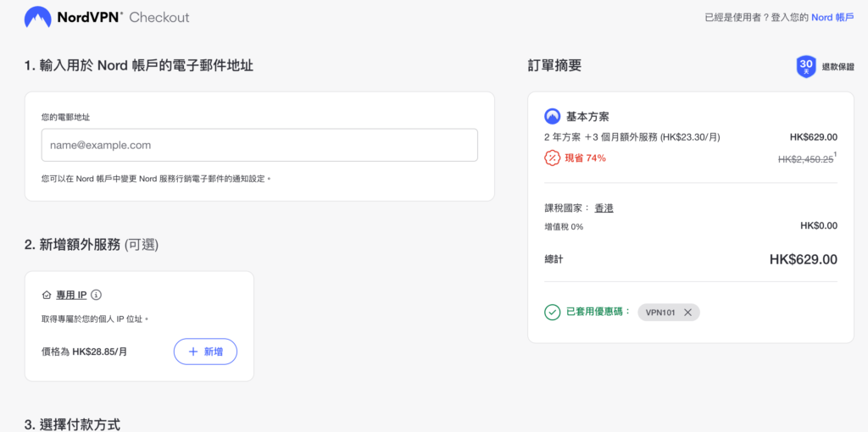Remove the VPN101 coupon with the X
868x432 pixels.
pyautogui.click(x=687, y=313)
